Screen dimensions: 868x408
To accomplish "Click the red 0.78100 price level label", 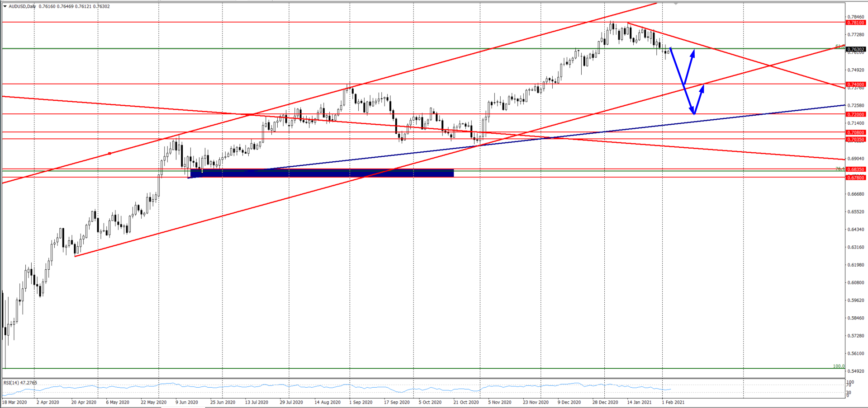I will 855,23.
